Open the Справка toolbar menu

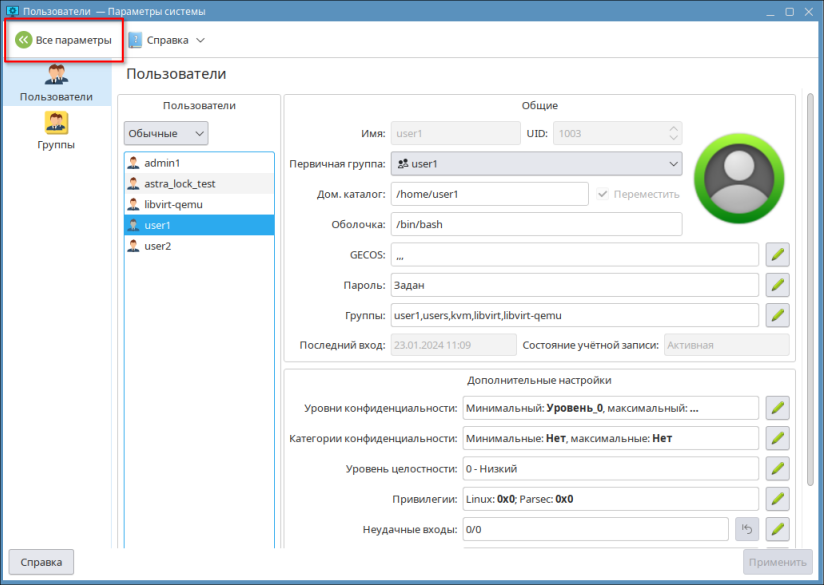[167, 40]
